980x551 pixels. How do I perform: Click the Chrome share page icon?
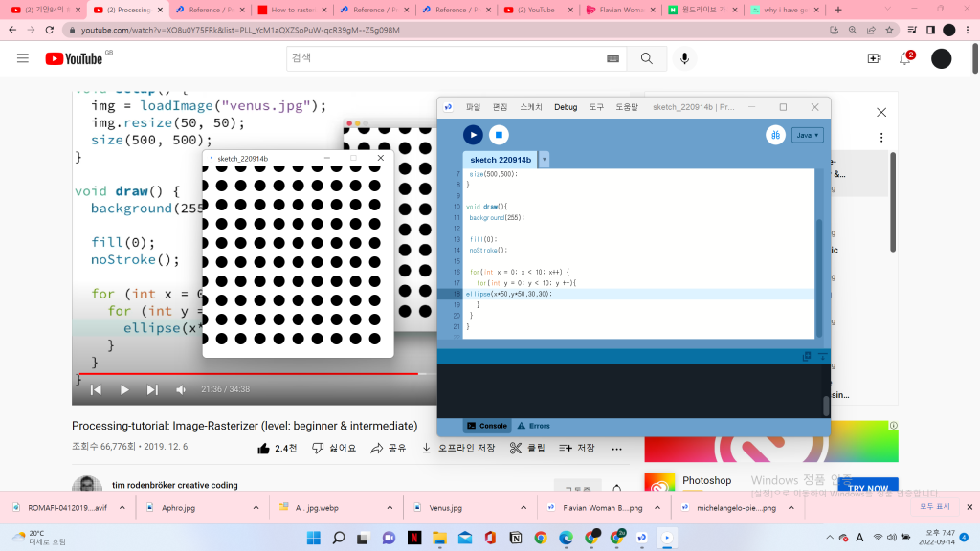coord(871,30)
